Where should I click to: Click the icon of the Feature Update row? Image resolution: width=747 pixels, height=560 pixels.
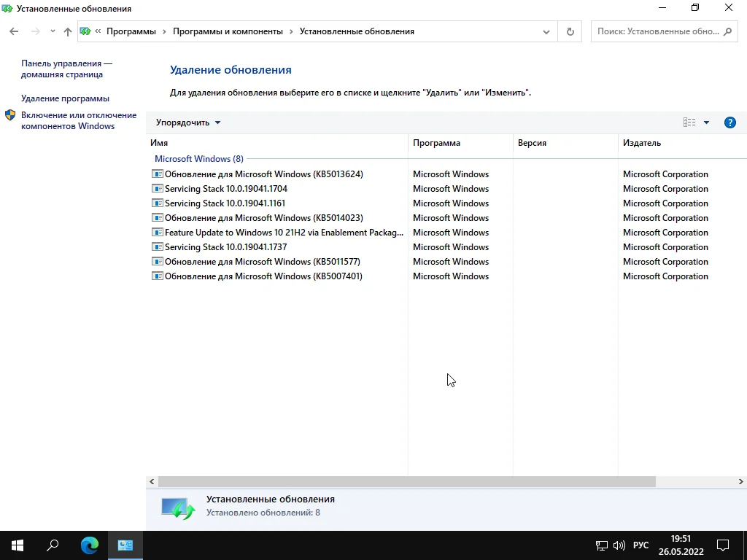(x=158, y=233)
